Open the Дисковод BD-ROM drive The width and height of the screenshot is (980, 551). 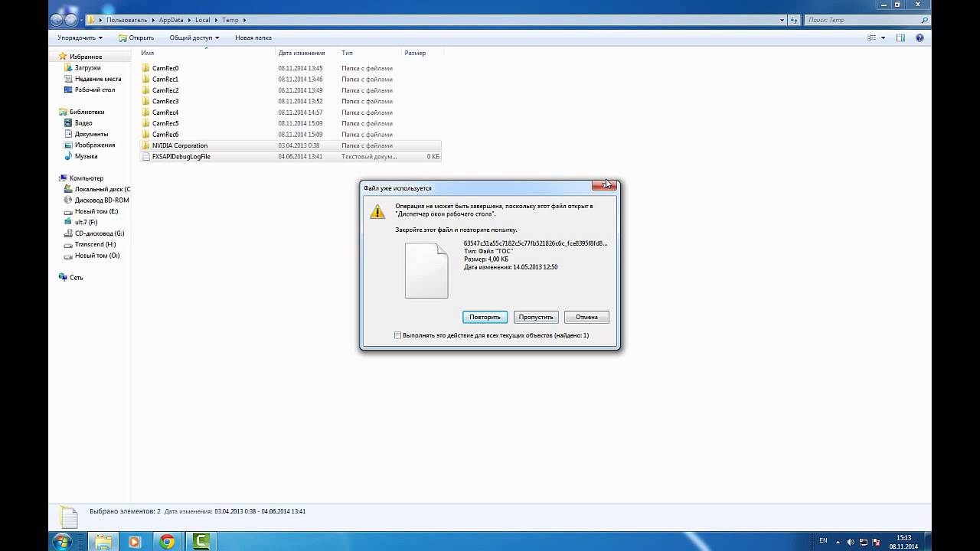tap(102, 201)
